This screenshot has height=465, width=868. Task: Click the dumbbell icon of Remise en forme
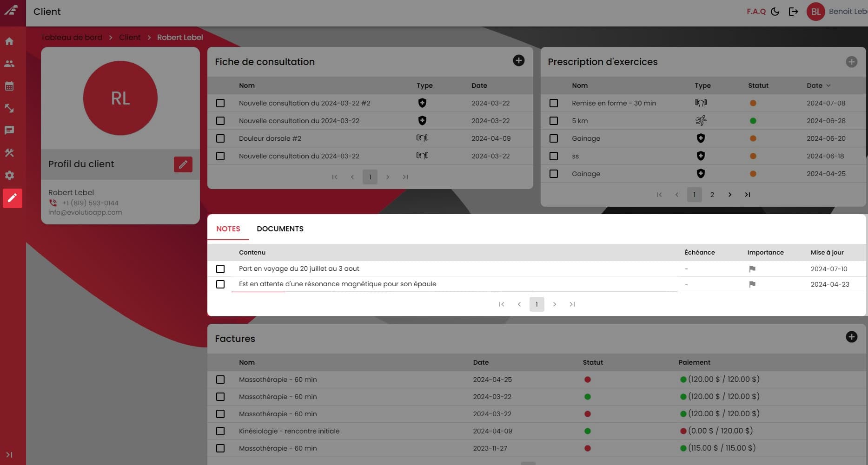[701, 103]
